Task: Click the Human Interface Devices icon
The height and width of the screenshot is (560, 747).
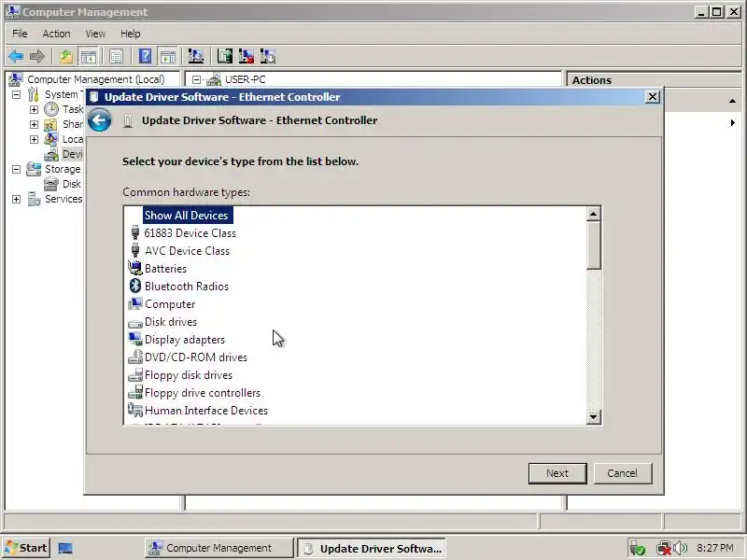Action: 135,410
